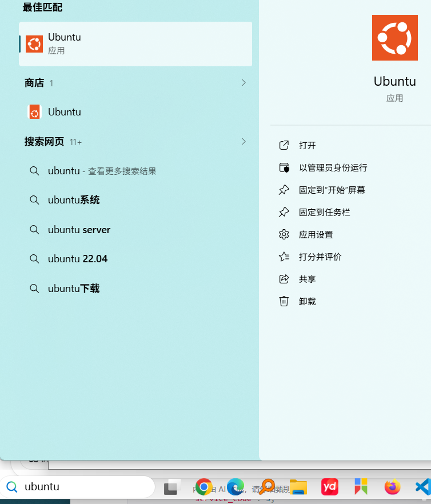The height and width of the screenshot is (504, 431).
Task: Open the orange magnifier search app in taskbar
Action: [x=266, y=487]
